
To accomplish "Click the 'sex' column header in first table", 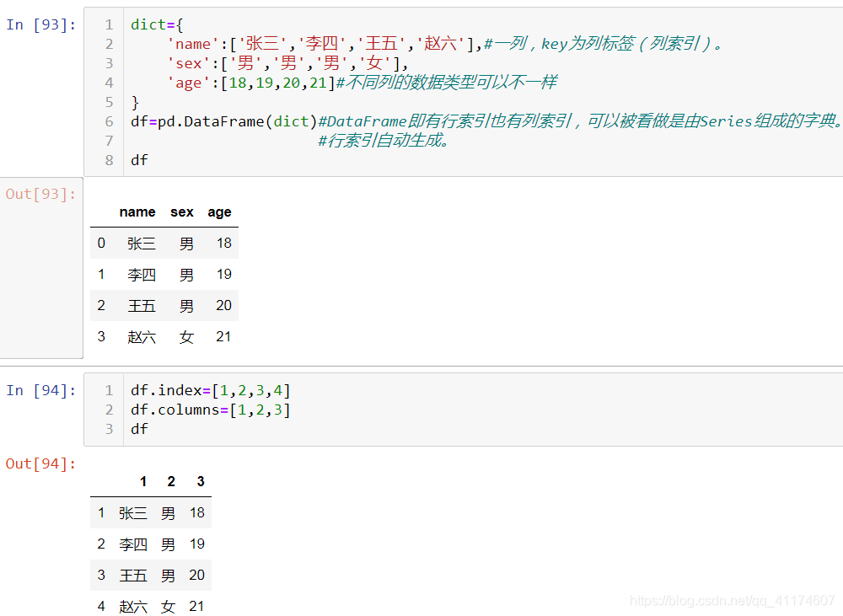I will [x=182, y=212].
